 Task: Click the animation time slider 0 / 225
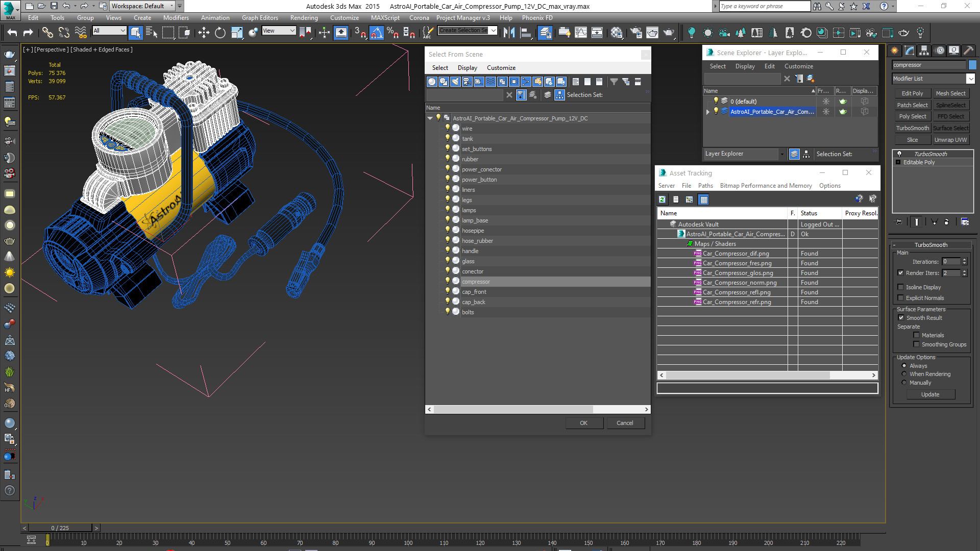click(60, 528)
